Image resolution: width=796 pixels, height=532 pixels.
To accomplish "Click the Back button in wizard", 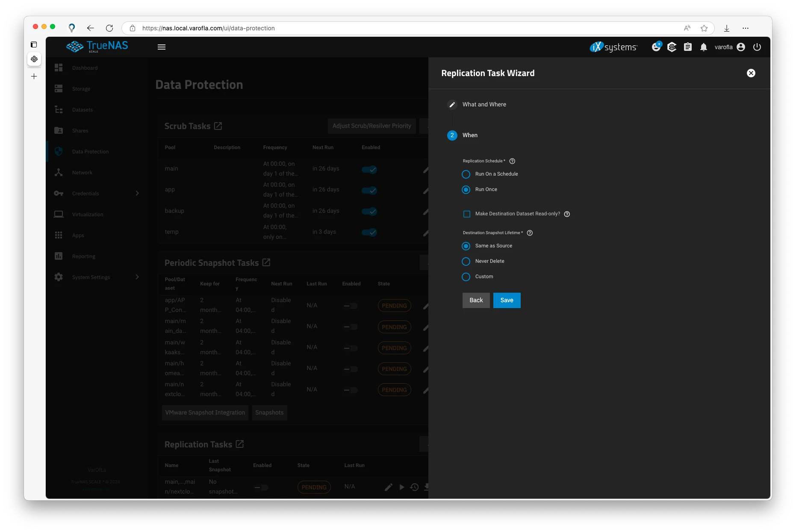I will pos(476,300).
